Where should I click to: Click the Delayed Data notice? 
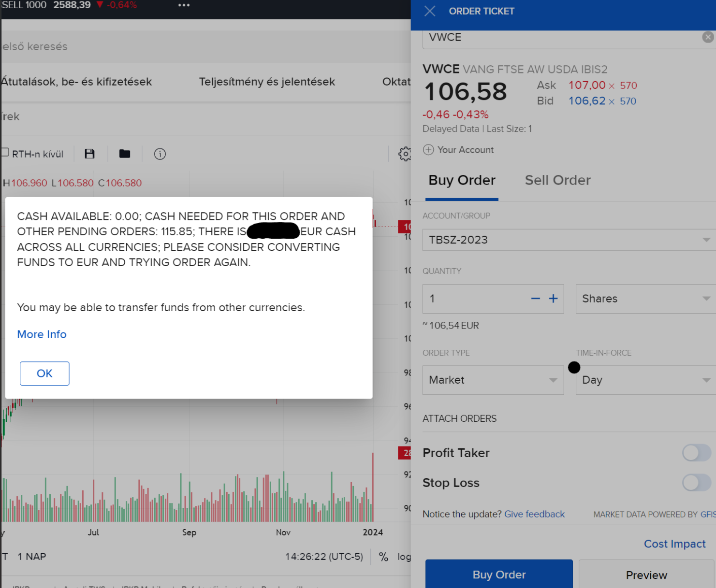click(x=451, y=129)
